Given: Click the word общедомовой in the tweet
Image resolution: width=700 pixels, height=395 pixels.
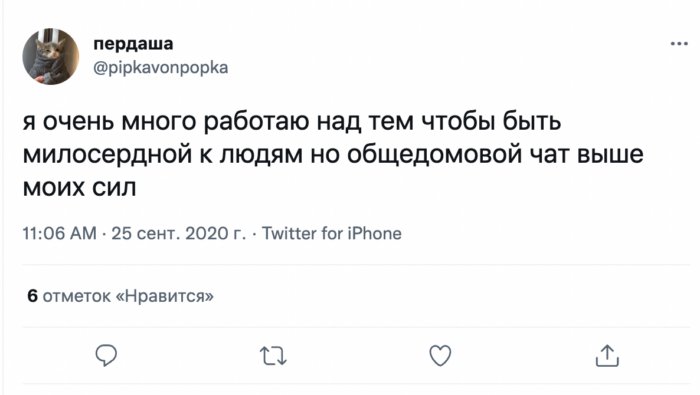Looking at the screenshot, I should 434,155.
